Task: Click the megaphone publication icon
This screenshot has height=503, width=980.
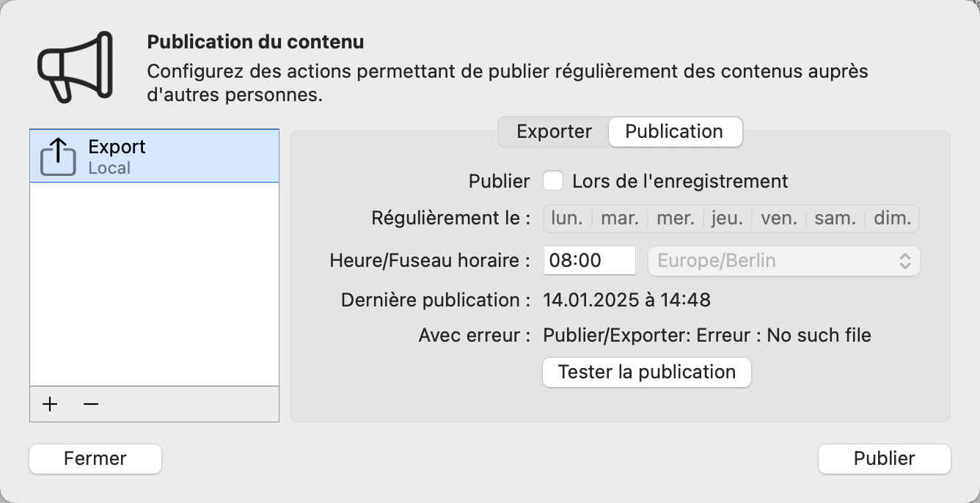Action: tap(73, 66)
